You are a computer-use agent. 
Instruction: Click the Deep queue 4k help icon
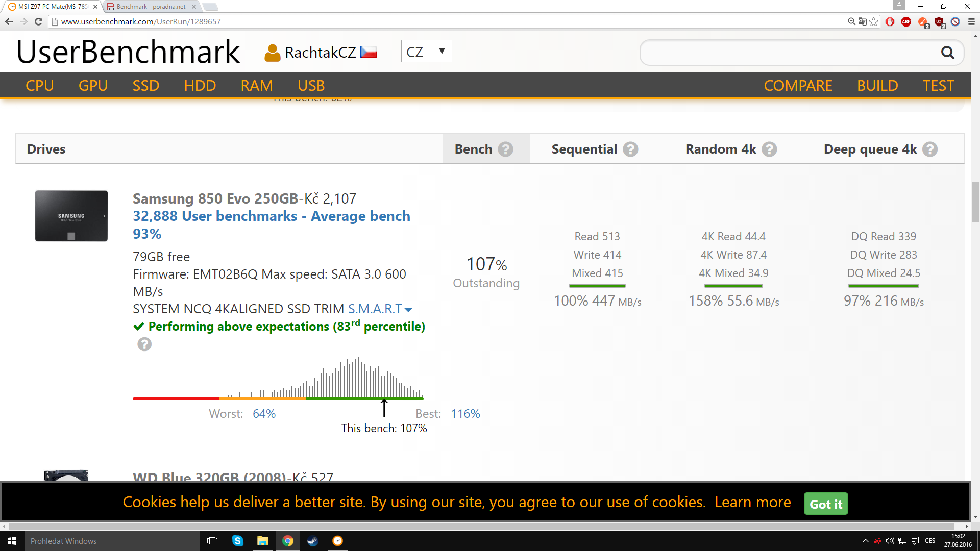pyautogui.click(x=930, y=149)
